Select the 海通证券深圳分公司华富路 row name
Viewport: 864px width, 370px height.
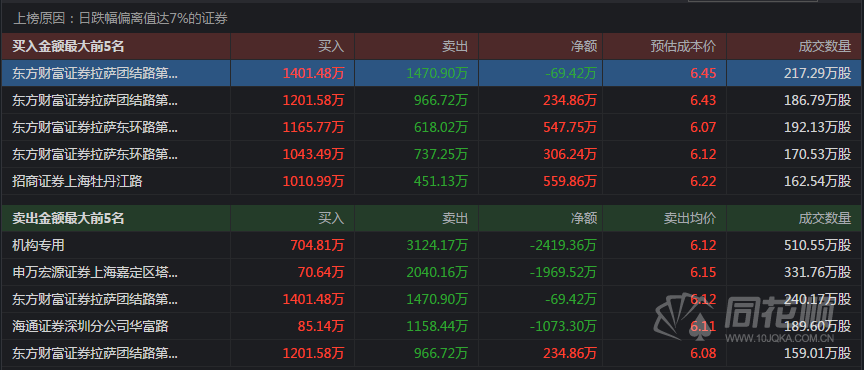[90, 326]
